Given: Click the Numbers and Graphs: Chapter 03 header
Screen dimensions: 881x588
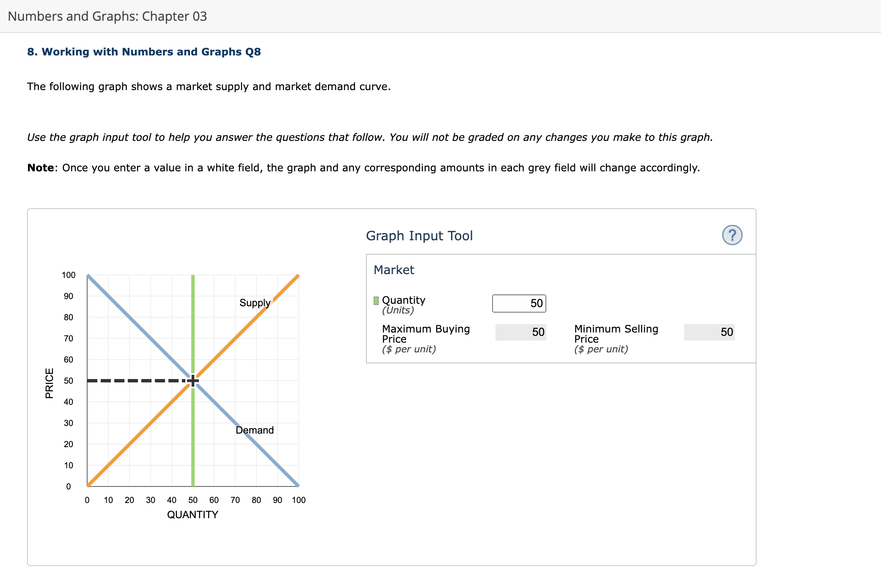Looking at the screenshot, I should point(107,16).
